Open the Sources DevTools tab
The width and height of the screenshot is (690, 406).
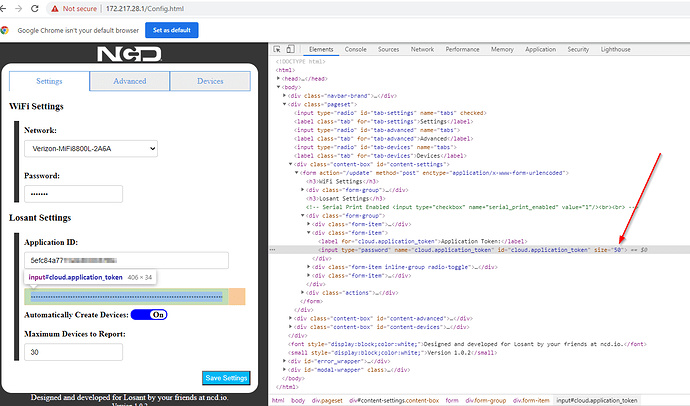(x=389, y=49)
